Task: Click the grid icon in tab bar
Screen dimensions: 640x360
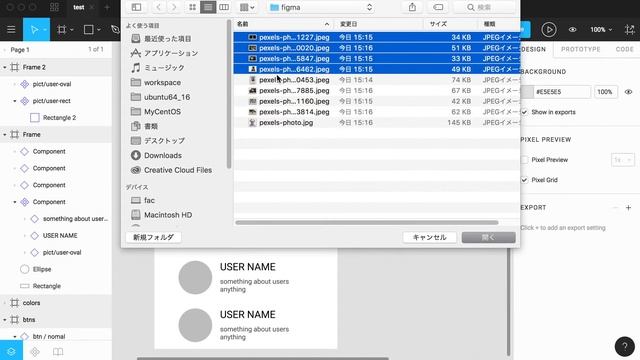Action: tap(54, 7)
